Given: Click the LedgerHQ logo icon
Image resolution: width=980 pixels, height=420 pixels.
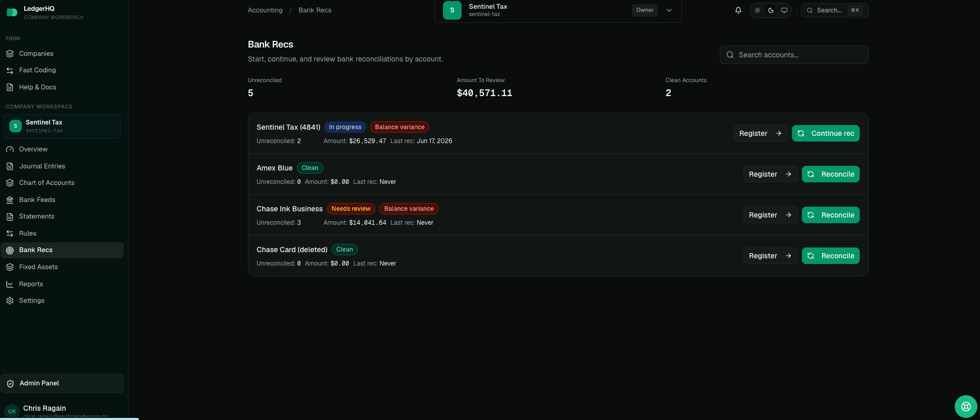Looking at the screenshot, I should click(x=12, y=12).
